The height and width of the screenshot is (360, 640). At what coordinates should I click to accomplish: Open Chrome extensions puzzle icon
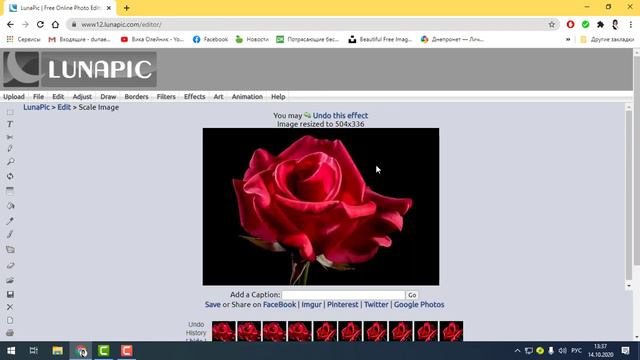point(600,24)
